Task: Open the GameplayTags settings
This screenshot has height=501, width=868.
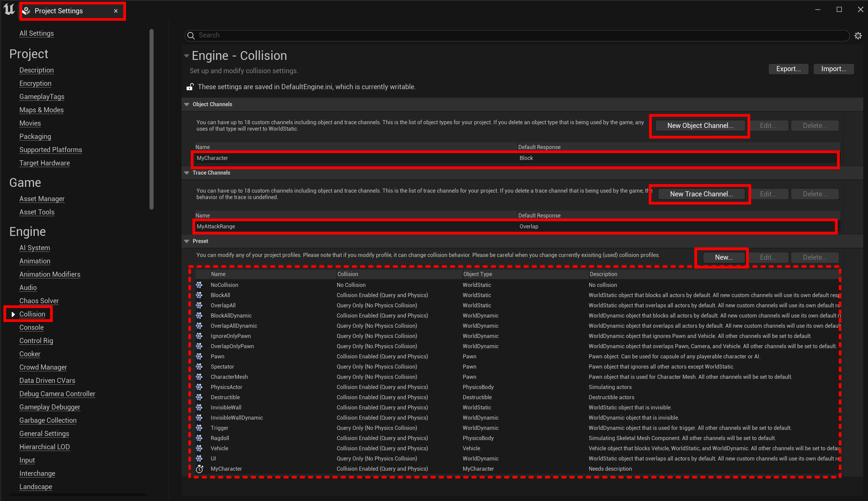Action: point(42,97)
